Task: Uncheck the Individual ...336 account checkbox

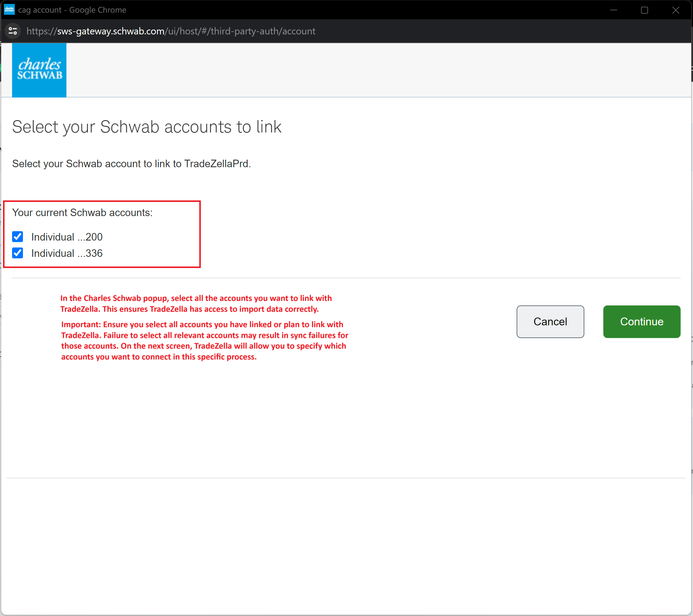Action: 18,253
